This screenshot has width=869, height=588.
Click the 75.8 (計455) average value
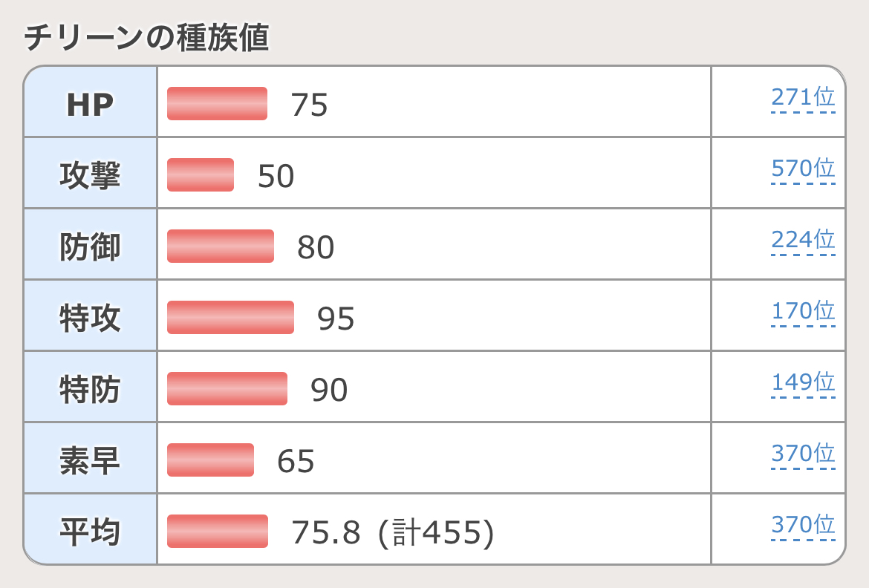coord(392,533)
